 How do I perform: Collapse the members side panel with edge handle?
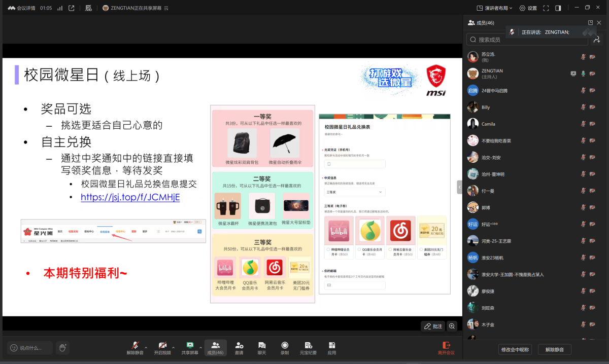459,187
